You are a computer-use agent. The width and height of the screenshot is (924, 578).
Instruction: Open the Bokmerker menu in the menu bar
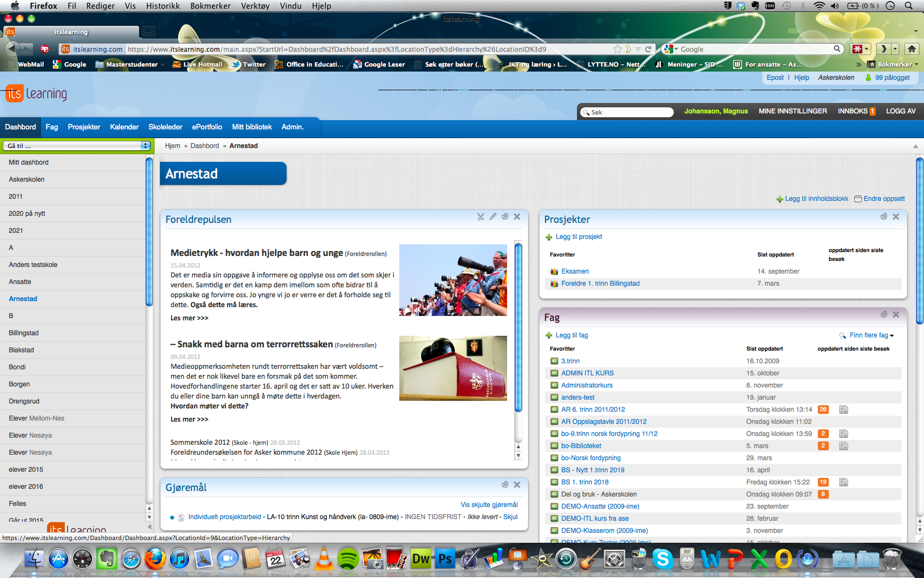[x=210, y=6]
